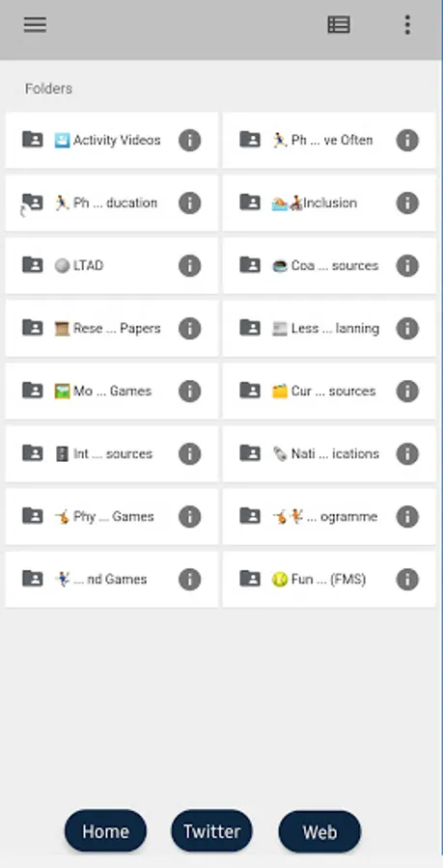Screen dimensions: 443x868
Task: Show info for the LTAD folder
Action: coord(189,266)
